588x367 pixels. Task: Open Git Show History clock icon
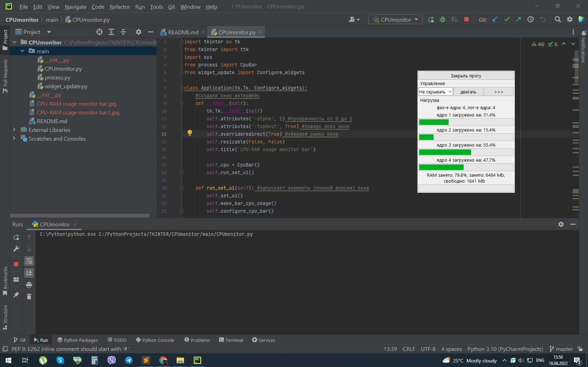tap(531, 20)
